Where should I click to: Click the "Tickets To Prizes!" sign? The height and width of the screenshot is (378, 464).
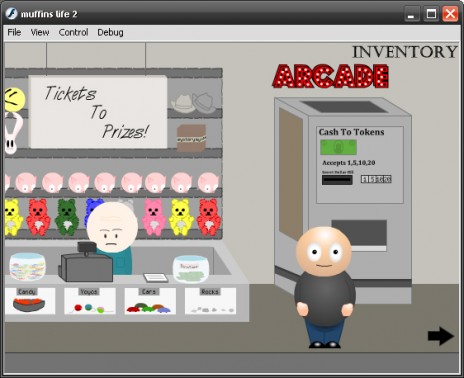click(98, 112)
